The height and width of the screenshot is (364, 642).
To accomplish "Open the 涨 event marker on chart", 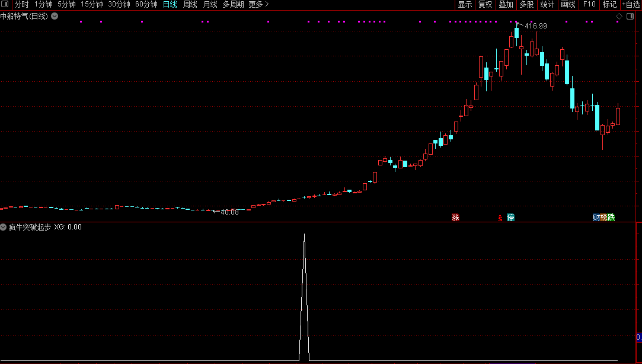I will coord(455,218).
